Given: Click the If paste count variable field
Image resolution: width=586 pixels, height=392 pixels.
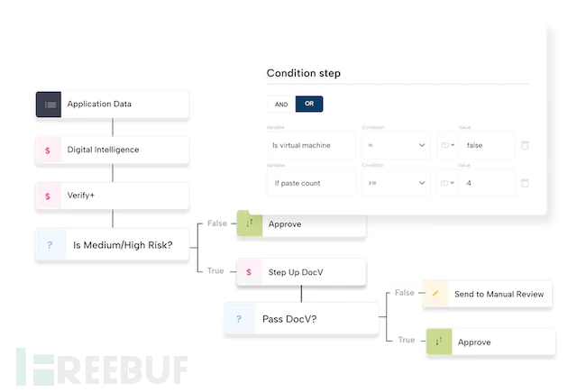Looking at the screenshot, I should point(311,183).
